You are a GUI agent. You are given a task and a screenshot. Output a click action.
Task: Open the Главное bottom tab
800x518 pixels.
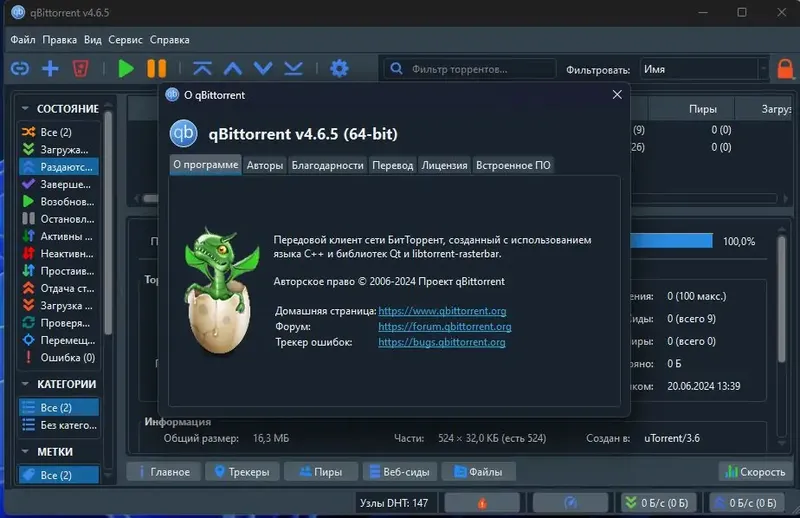tap(165, 472)
